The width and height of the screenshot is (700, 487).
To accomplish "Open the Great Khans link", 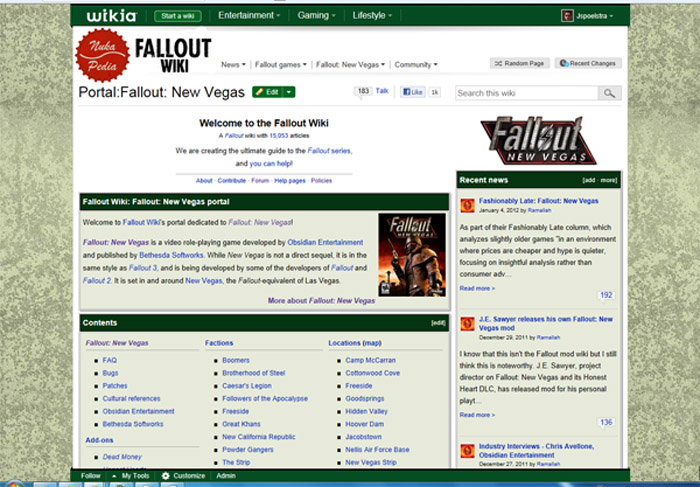I will pos(241,424).
